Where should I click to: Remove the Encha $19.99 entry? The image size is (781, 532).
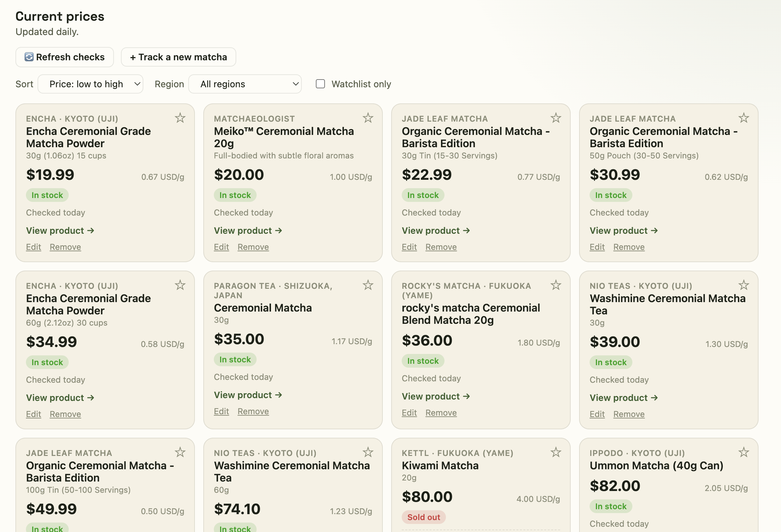[65, 247]
